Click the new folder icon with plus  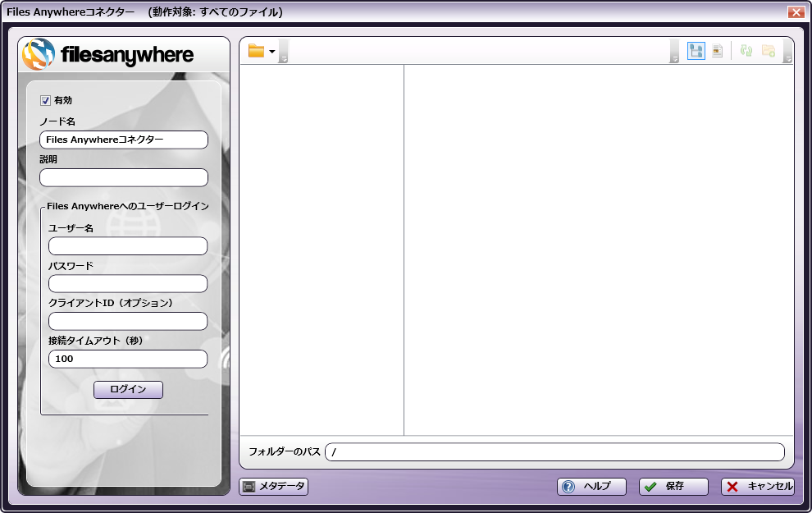pos(769,51)
